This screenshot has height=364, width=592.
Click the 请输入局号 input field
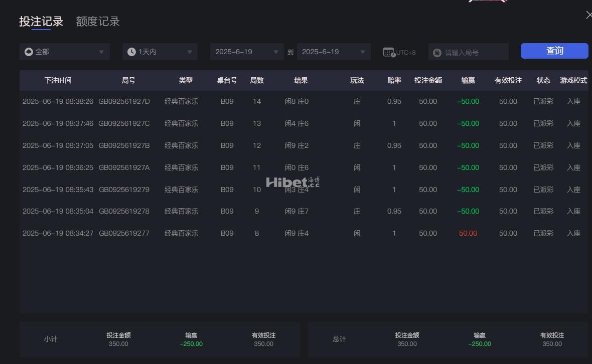tap(474, 52)
